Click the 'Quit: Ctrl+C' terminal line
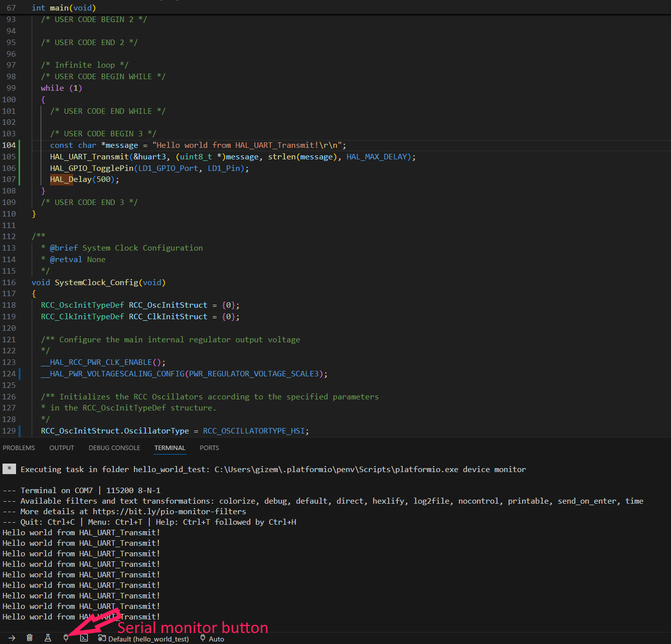This screenshot has height=644, width=671. pos(149,522)
